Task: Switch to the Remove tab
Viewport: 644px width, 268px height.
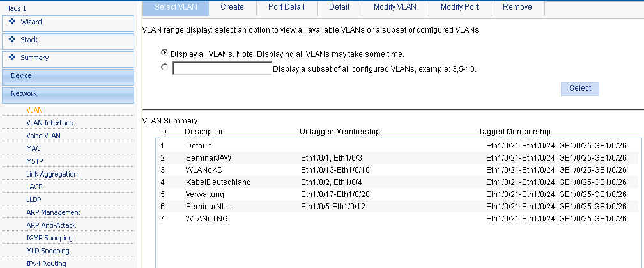Action: tap(517, 8)
